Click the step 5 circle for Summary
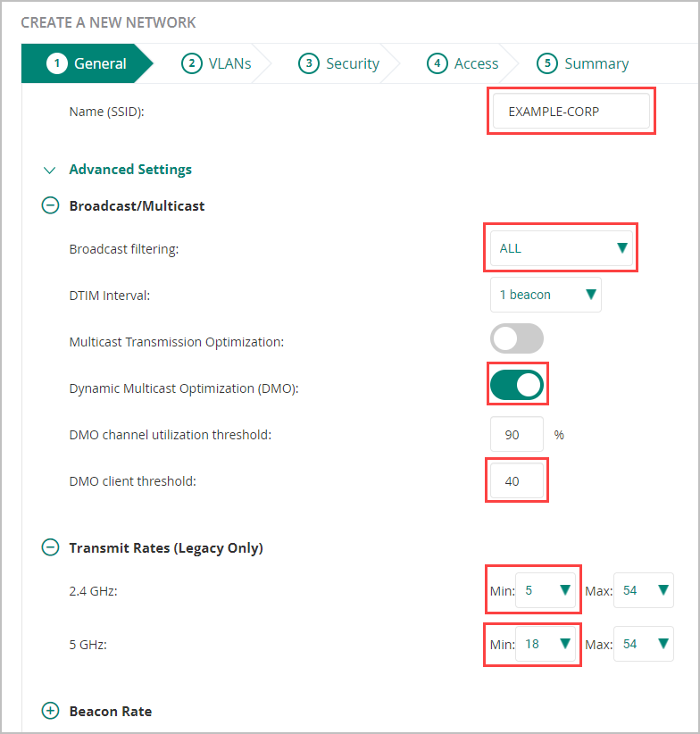 tap(547, 63)
